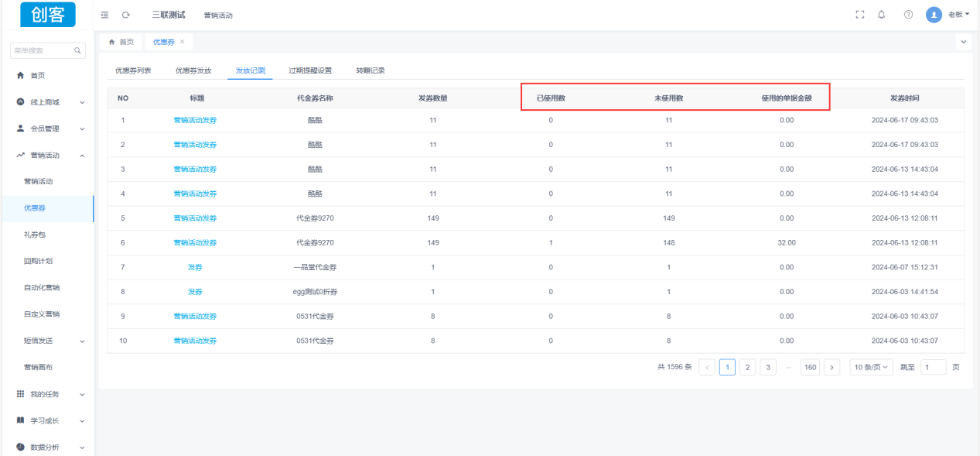Click timestamp 2024-06-07 15:12:31
980x456 pixels.
point(904,267)
